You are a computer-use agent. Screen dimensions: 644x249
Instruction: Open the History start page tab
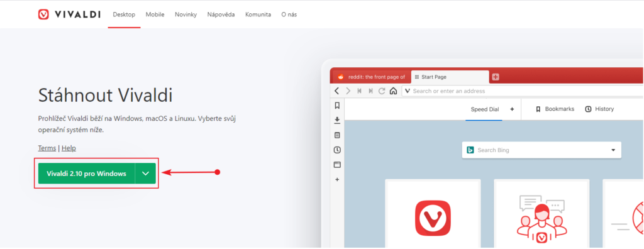[x=599, y=109]
